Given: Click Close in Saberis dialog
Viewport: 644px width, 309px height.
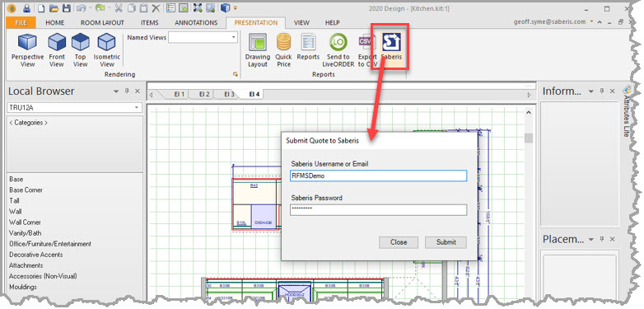Looking at the screenshot, I should pyautogui.click(x=399, y=242).
